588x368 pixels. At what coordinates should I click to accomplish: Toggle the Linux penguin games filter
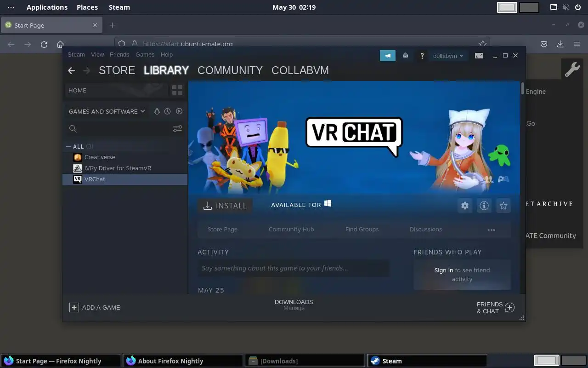157,111
